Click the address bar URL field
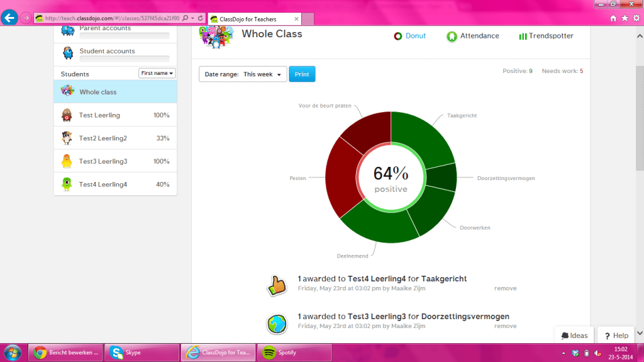644x362 pixels. coord(112,18)
